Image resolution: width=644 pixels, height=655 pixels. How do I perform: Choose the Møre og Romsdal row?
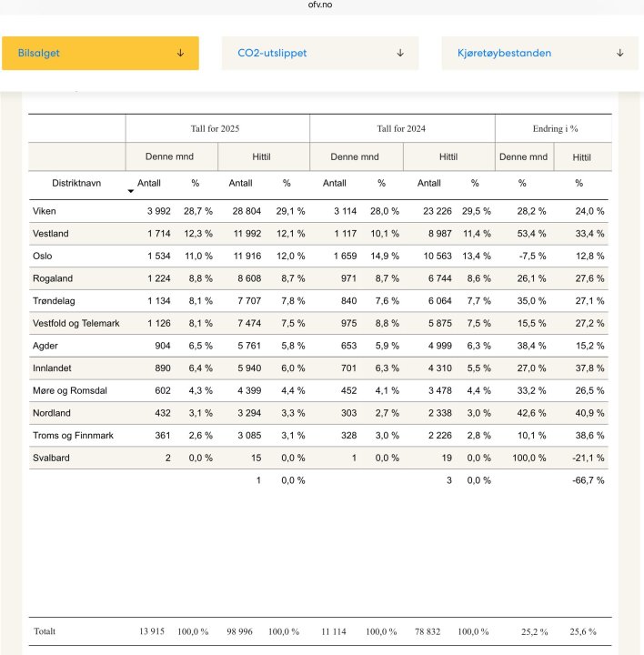tap(69, 390)
